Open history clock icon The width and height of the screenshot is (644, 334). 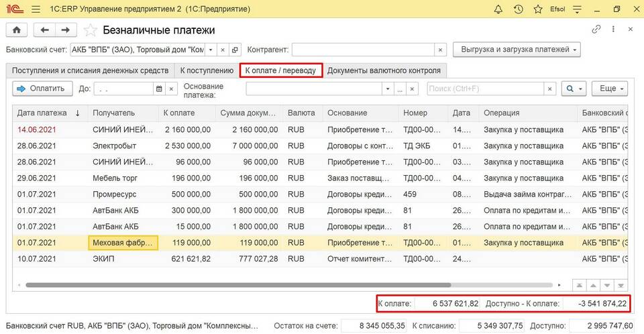pyautogui.click(x=519, y=9)
